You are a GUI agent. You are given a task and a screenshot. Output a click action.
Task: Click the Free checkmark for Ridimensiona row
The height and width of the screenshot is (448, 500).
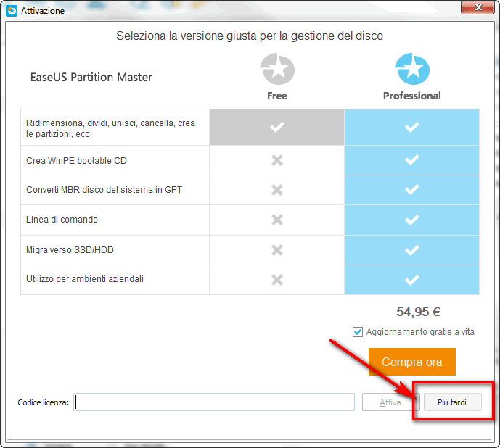(277, 127)
